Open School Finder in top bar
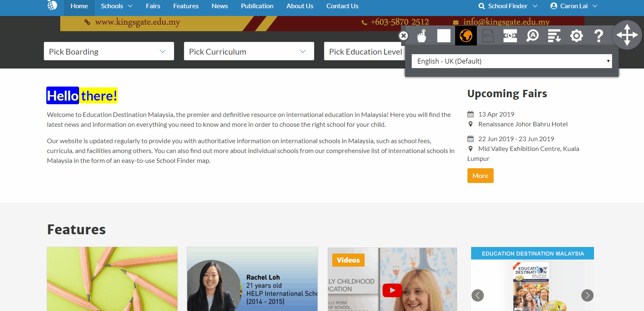644x311 pixels. 508,6
